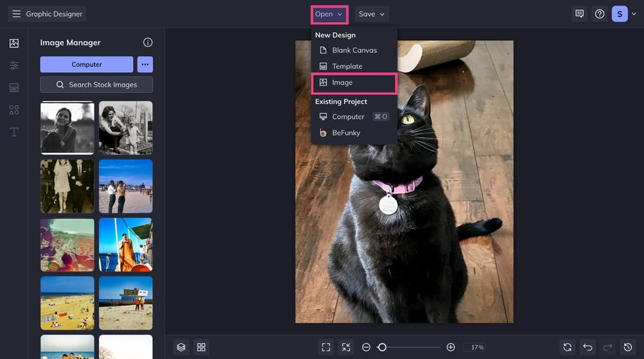The width and height of the screenshot is (644, 359).
Task: Select the Image Manager sidebar icon
Action: point(14,43)
